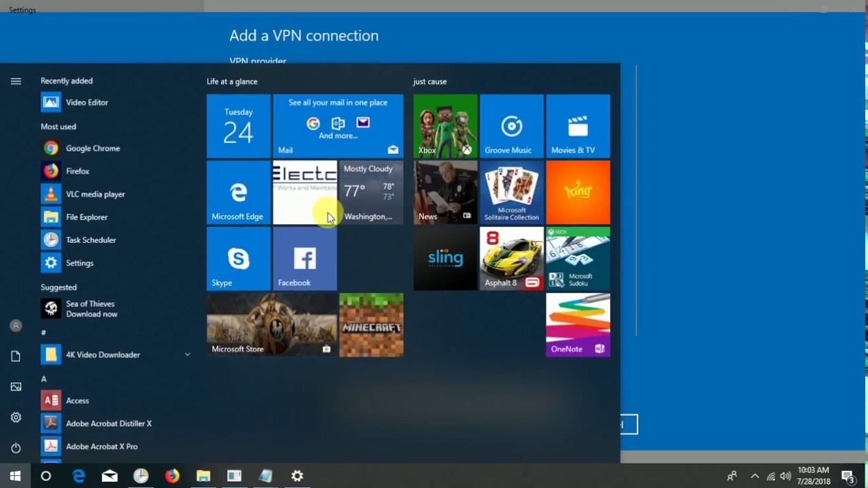Open the OneNote tile
Screen dimensions: 868x488
[578, 325]
